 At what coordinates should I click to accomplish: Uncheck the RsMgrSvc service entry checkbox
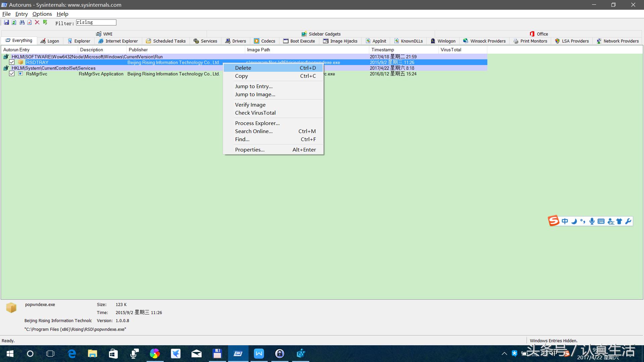click(x=12, y=74)
